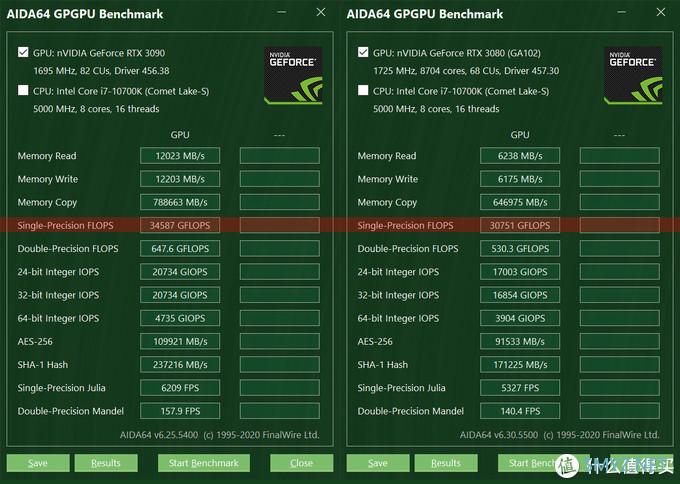Check the CPU checkbox in left window

point(23,90)
